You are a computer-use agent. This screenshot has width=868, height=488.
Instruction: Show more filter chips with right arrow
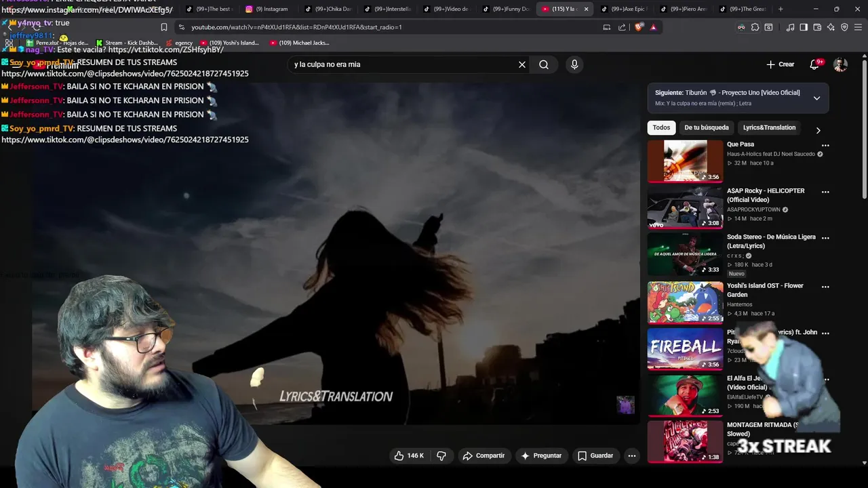(x=818, y=130)
